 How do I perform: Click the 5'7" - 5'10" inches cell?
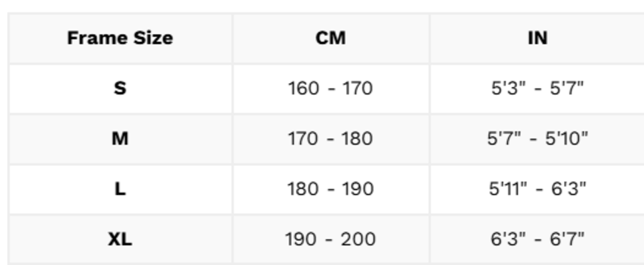(537, 138)
